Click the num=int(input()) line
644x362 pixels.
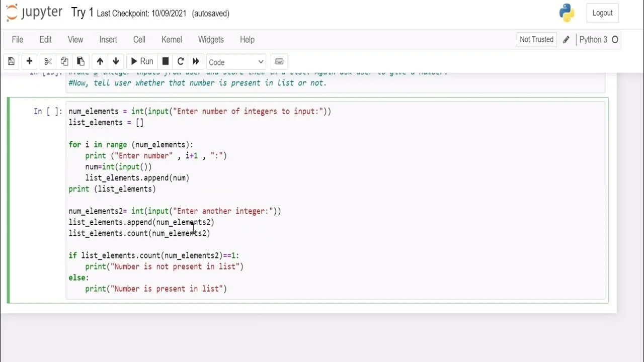(x=118, y=166)
